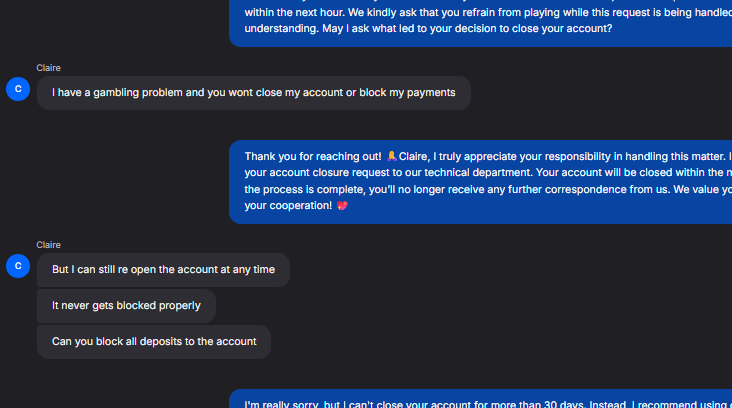Select the 'But I can still re open' message

tap(163, 270)
